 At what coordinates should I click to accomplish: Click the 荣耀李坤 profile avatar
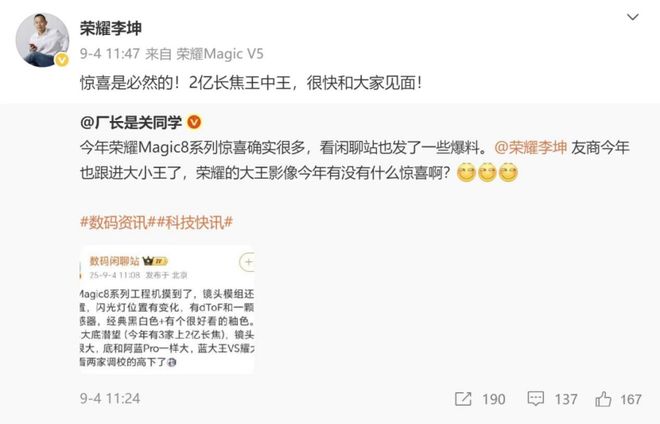pos(42,40)
